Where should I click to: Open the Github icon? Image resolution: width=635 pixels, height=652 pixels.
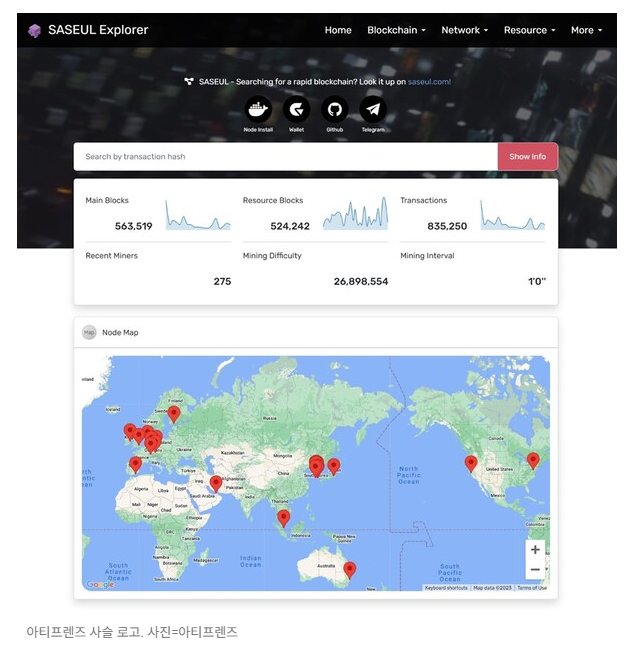coord(335,109)
